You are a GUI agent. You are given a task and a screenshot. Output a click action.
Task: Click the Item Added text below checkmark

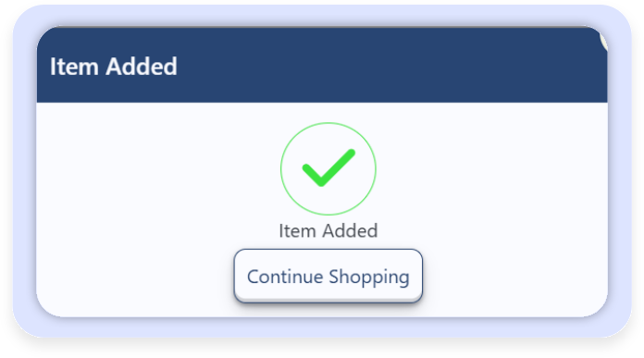(x=328, y=230)
